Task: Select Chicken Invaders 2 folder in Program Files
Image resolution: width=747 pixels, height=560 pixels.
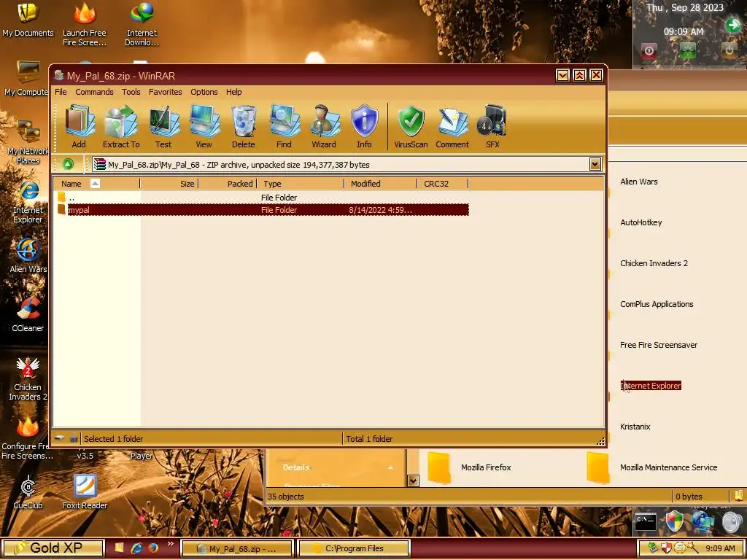Action: point(654,263)
